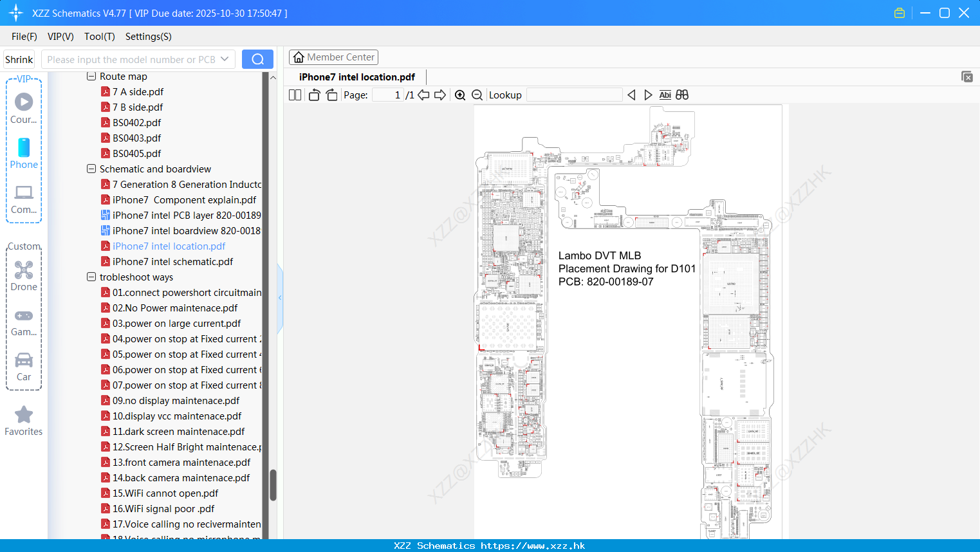Toggle the Abi whole-word match icon

pos(665,95)
